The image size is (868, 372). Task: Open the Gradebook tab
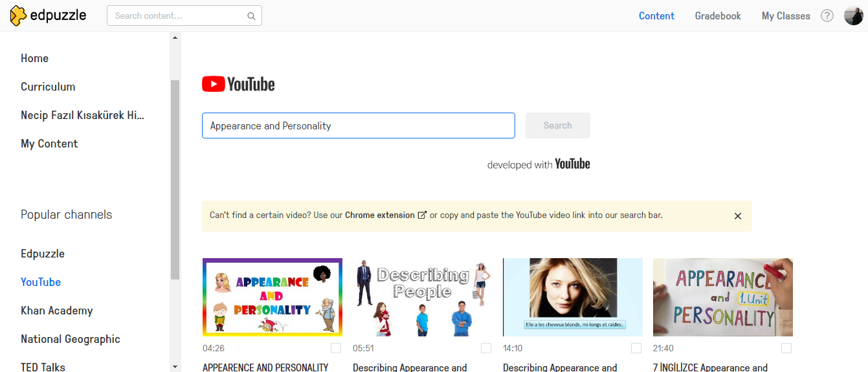[x=718, y=16]
